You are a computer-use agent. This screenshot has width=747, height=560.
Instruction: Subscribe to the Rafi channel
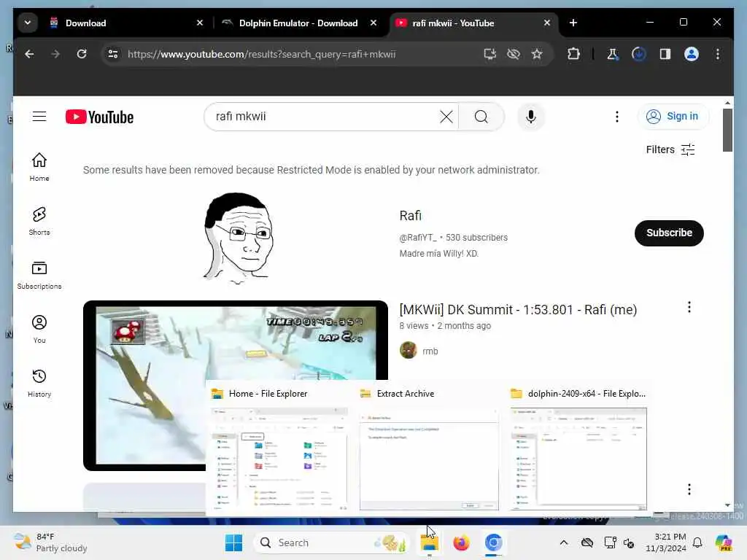coord(669,233)
